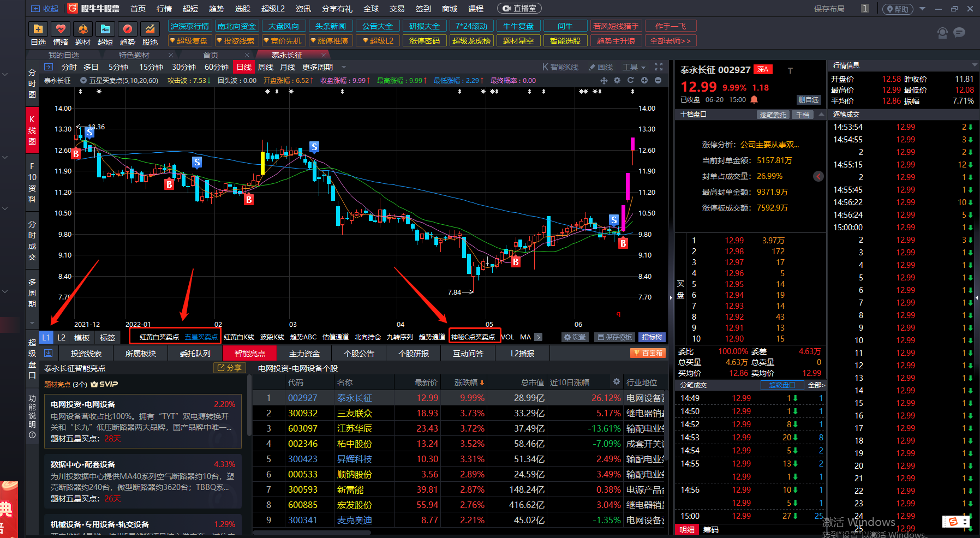The image size is (980, 538).
Task: Open the 指标树 indicator tree button
Action: click(x=652, y=337)
